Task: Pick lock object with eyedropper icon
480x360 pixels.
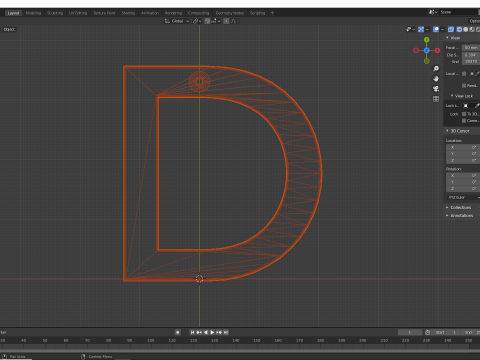Action: [477, 106]
